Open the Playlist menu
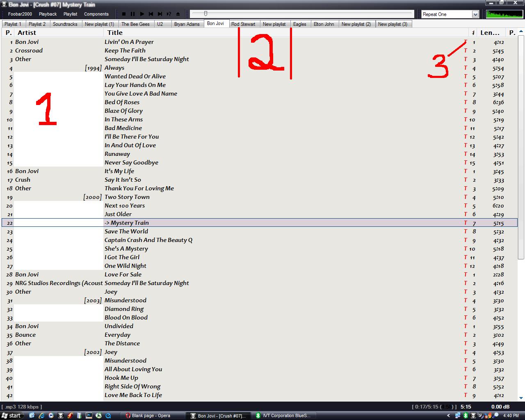 [70, 14]
